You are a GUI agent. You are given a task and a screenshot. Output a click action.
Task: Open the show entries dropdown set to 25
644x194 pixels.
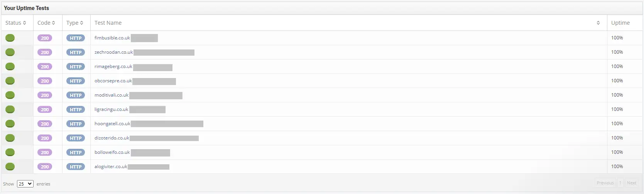[25, 184]
